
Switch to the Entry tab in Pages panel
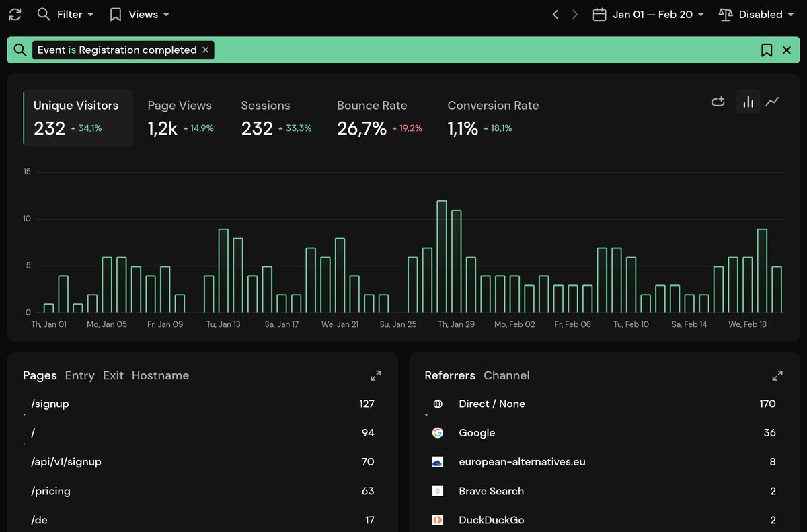tap(79, 376)
